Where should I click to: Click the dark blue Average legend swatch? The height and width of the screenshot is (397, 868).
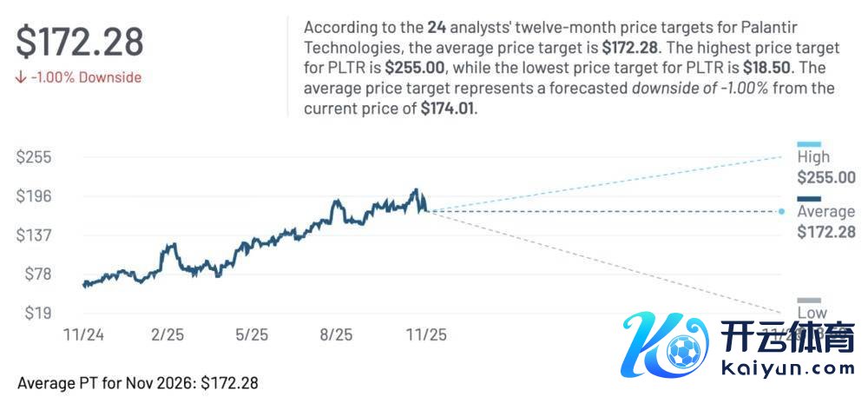pos(808,199)
